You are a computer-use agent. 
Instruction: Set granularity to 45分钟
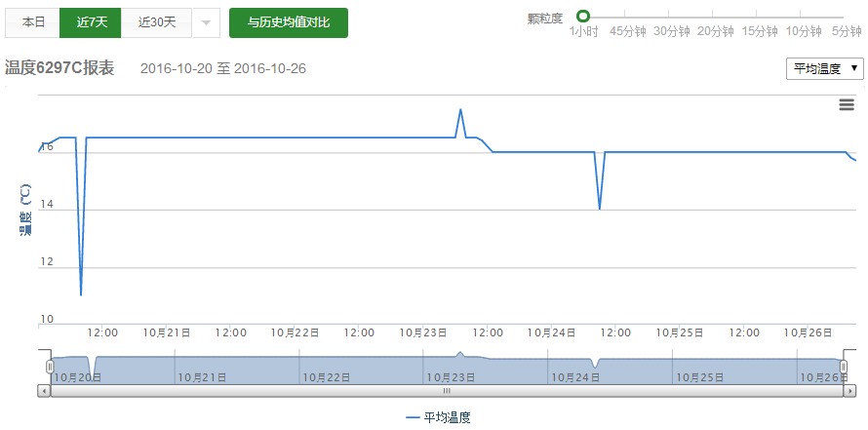click(628, 31)
